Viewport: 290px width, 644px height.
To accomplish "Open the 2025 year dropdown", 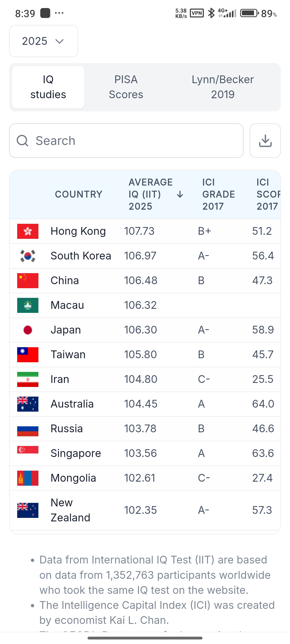I will (x=44, y=41).
